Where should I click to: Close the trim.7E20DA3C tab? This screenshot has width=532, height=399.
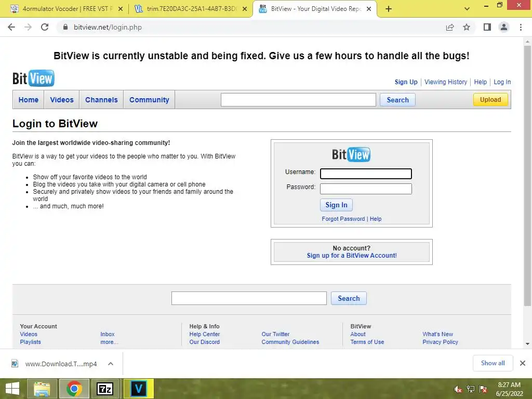point(245,9)
